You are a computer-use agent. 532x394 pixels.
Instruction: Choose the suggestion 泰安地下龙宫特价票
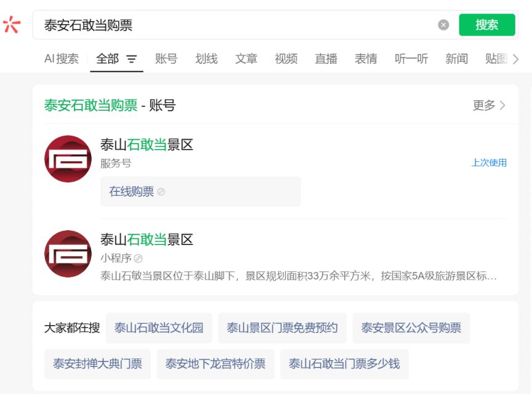[x=216, y=364]
